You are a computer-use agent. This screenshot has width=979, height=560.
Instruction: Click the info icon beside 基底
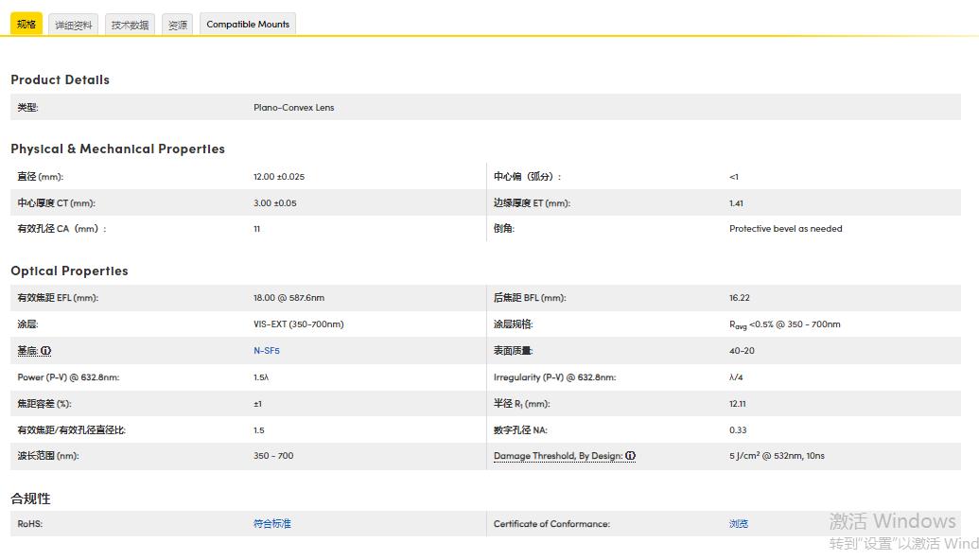point(45,351)
